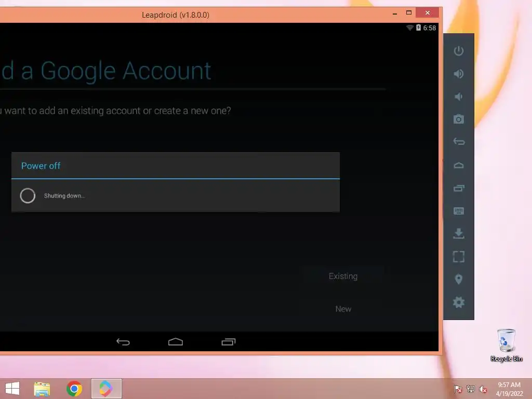This screenshot has height=399, width=532.
Task: Click the sidebar back arrow icon
Action: click(458, 141)
